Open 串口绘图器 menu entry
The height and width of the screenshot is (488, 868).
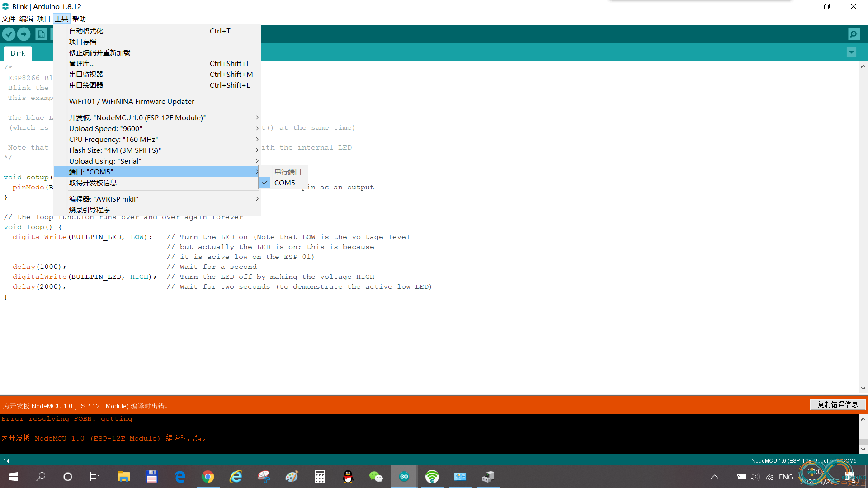tap(157, 85)
